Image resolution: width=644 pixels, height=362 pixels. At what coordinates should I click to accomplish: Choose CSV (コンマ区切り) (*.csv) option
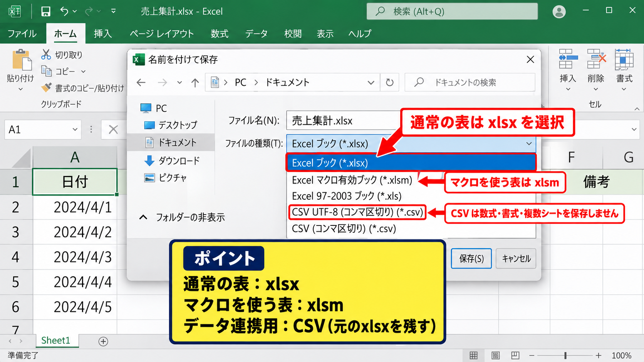[344, 229]
